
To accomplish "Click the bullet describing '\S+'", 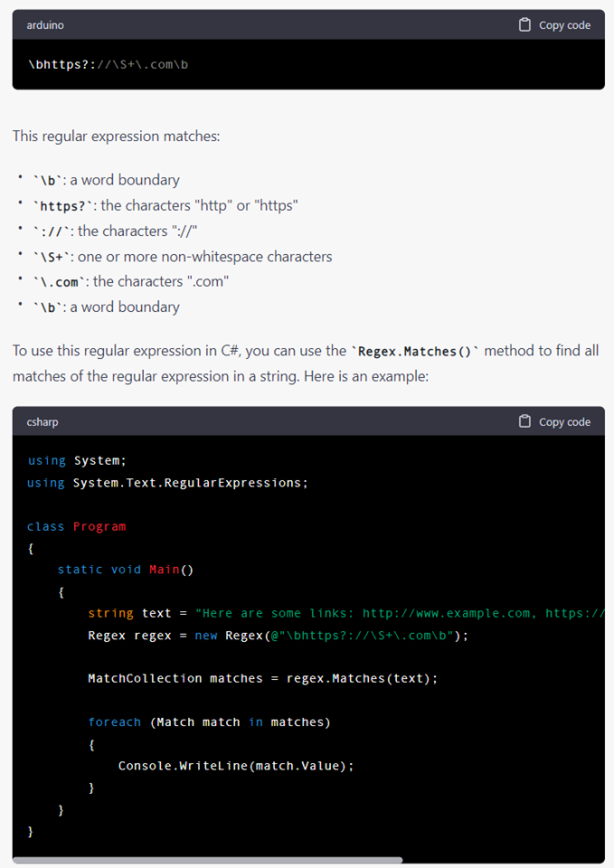I will click(181, 257).
